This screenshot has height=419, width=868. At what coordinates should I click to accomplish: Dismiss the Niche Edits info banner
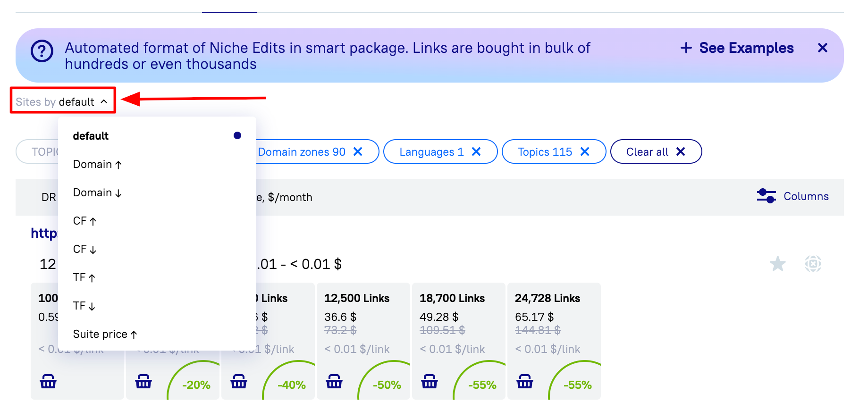823,48
